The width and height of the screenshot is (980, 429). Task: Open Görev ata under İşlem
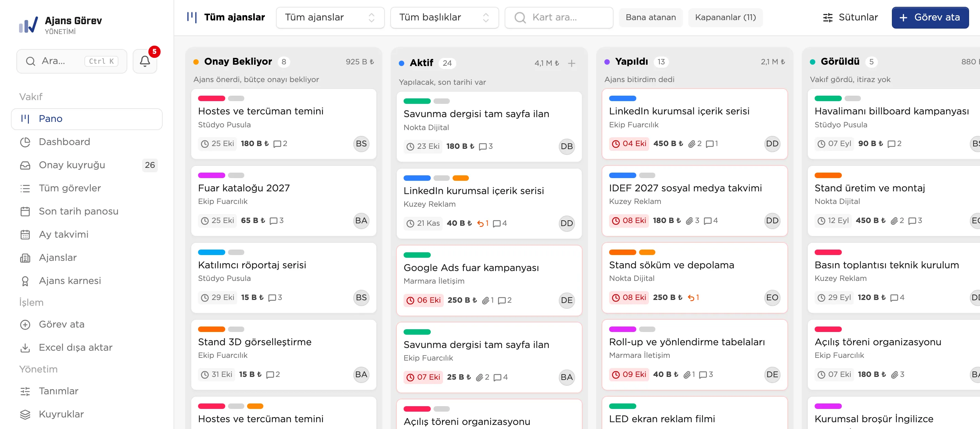87,324
